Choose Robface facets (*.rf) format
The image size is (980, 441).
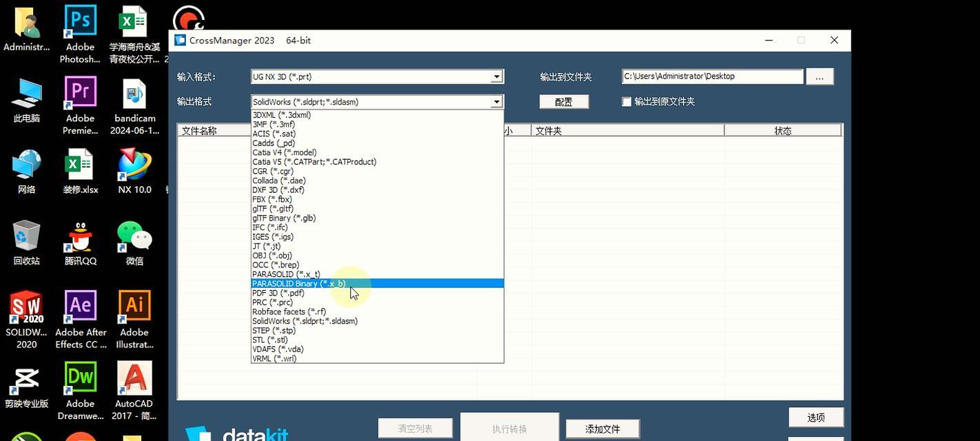[x=377, y=311]
